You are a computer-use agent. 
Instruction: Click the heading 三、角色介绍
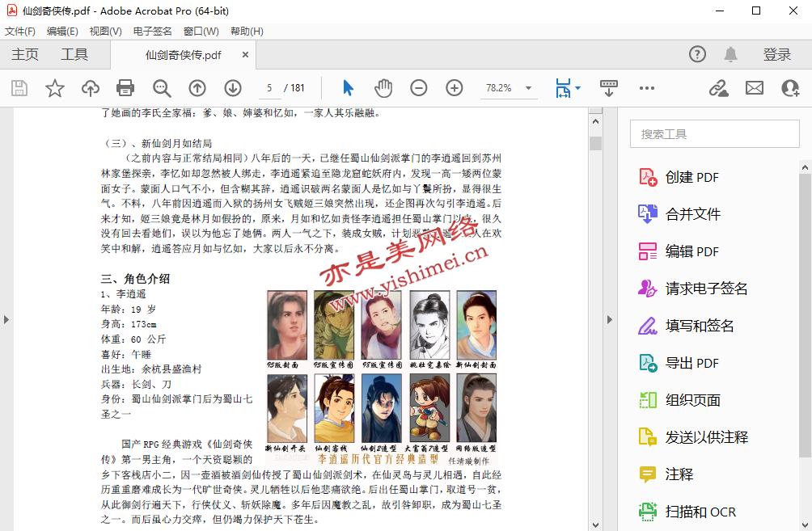tap(135, 279)
